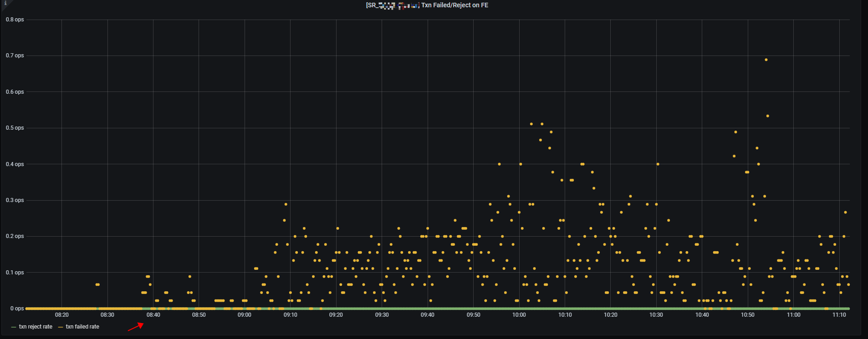The image size is (868, 339).
Task: Select the 0.2 ops y-axis label
Action: coord(15,236)
